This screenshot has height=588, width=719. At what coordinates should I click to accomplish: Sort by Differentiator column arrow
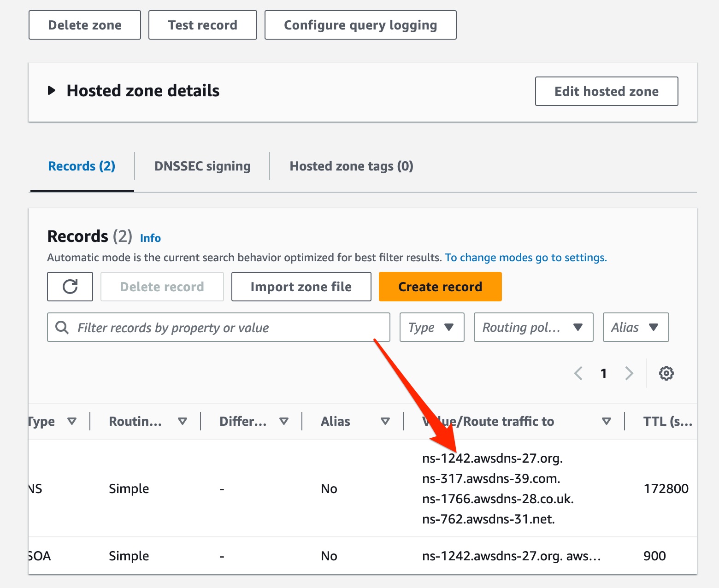(284, 421)
